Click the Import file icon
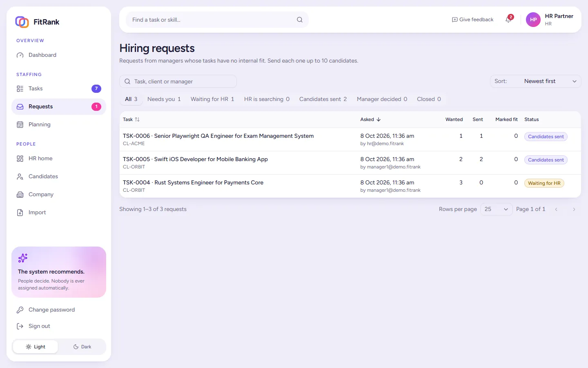The height and width of the screenshot is (368, 588). coord(20,213)
